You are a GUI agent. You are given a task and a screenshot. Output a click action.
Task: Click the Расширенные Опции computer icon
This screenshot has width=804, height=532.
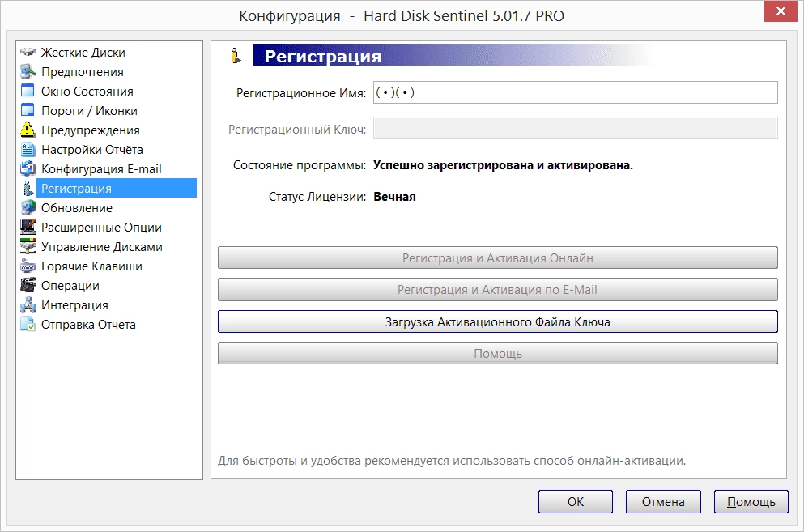28,228
